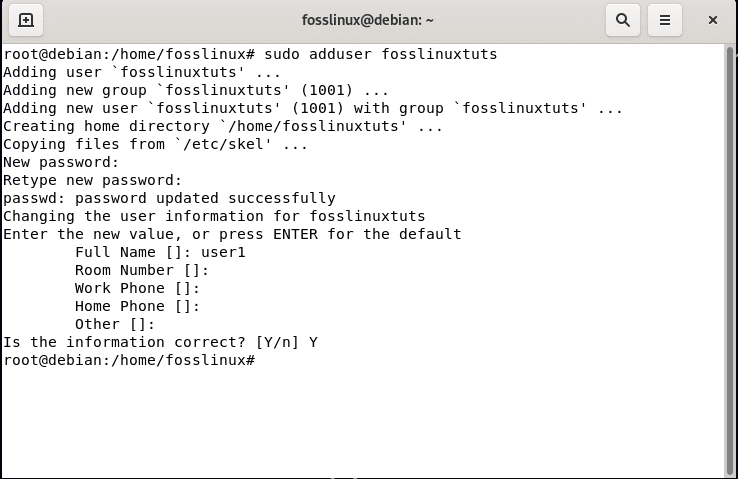Click the 'Is the information correct?' line
The width and height of the screenshot is (738, 479).
(160, 342)
